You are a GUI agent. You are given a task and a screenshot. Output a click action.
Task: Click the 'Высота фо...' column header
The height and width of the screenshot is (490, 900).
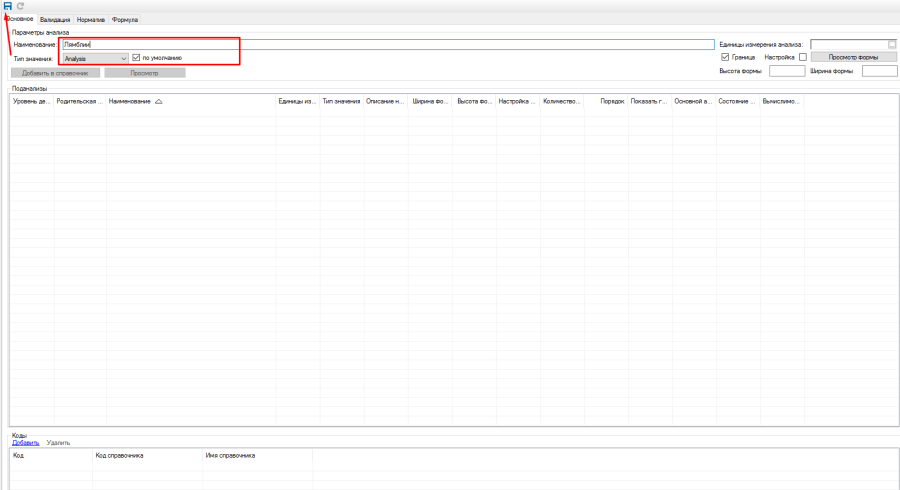point(474,102)
